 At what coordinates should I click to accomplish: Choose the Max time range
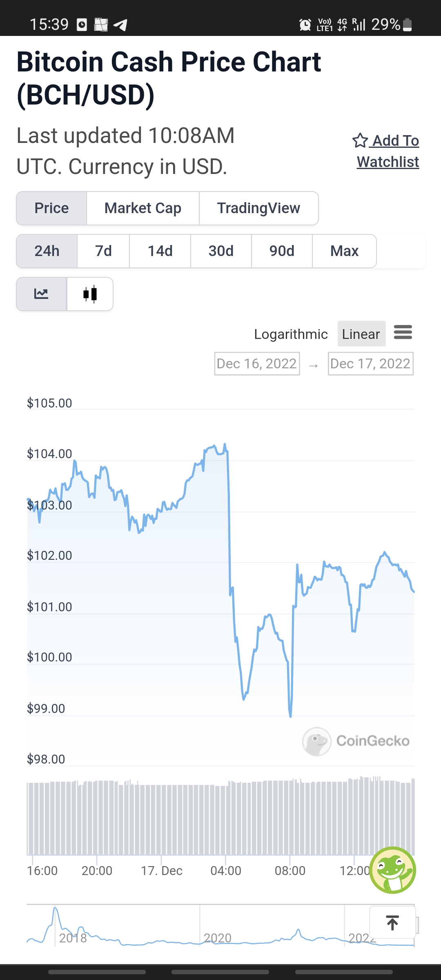[344, 251]
